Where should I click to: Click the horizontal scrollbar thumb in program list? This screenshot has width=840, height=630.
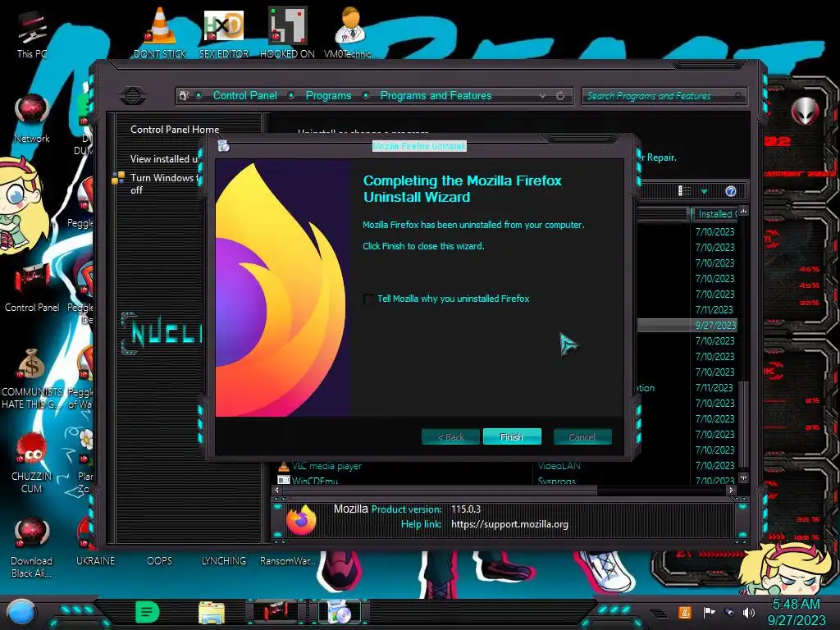(x=440, y=490)
